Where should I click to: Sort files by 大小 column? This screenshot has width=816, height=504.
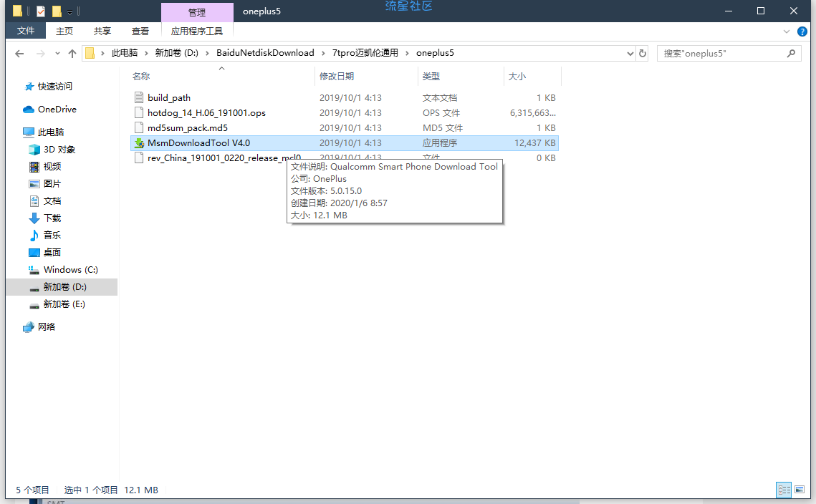click(x=517, y=77)
